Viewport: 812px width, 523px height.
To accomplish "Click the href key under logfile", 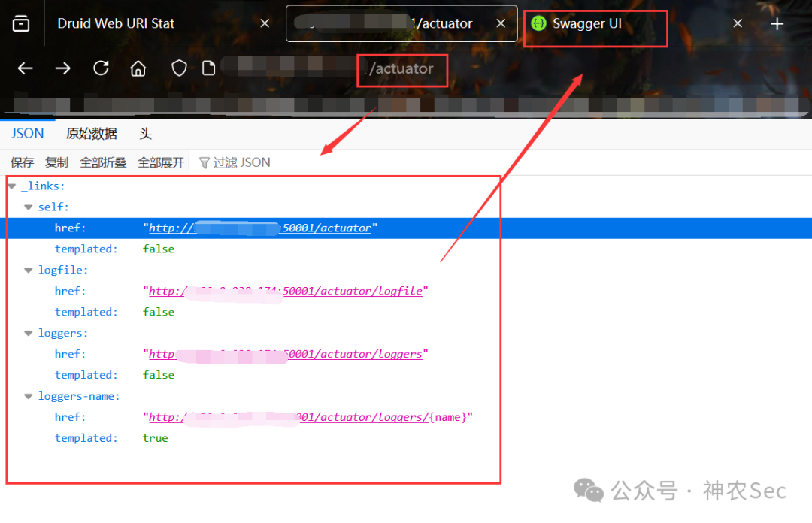I will tap(71, 291).
